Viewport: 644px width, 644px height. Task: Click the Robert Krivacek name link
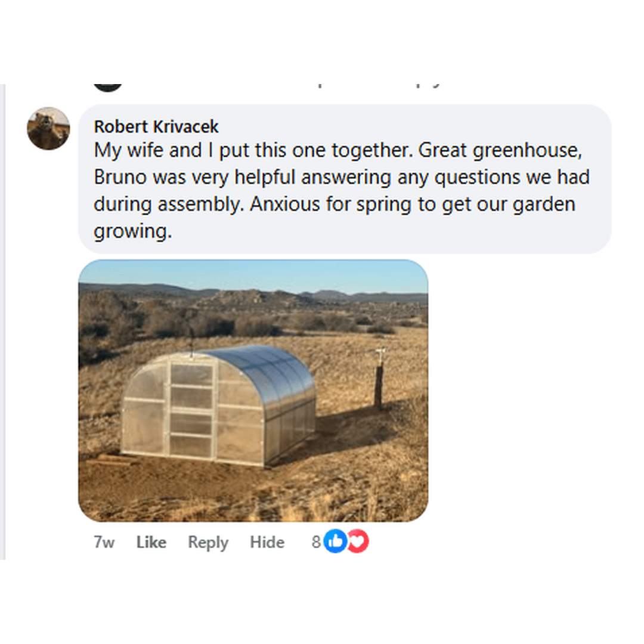pyautogui.click(x=156, y=126)
